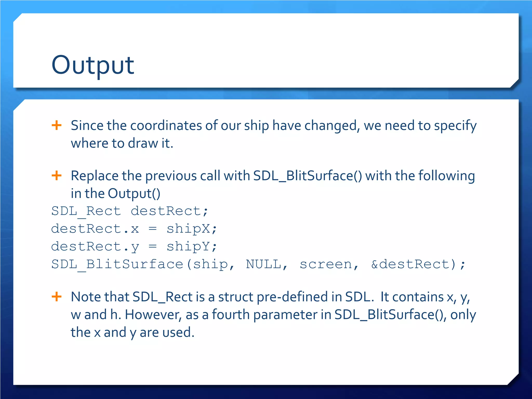Image resolution: width=532 pixels, height=399 pixels.
Task: Click the word 'screen' in the code
Action: tap(326, 264)
